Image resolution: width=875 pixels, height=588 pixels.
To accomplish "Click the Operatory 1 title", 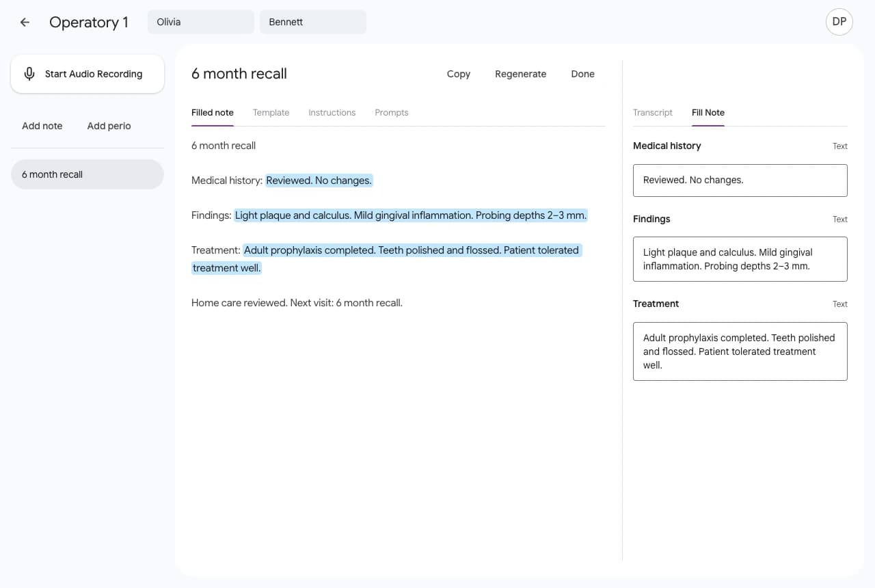I will [x=89, y=22].
